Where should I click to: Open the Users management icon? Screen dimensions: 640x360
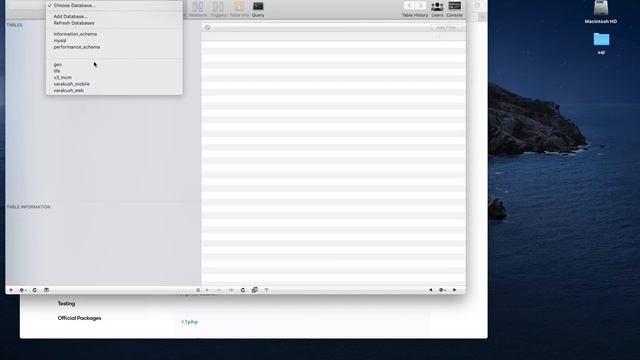click(x=437, y=9)
